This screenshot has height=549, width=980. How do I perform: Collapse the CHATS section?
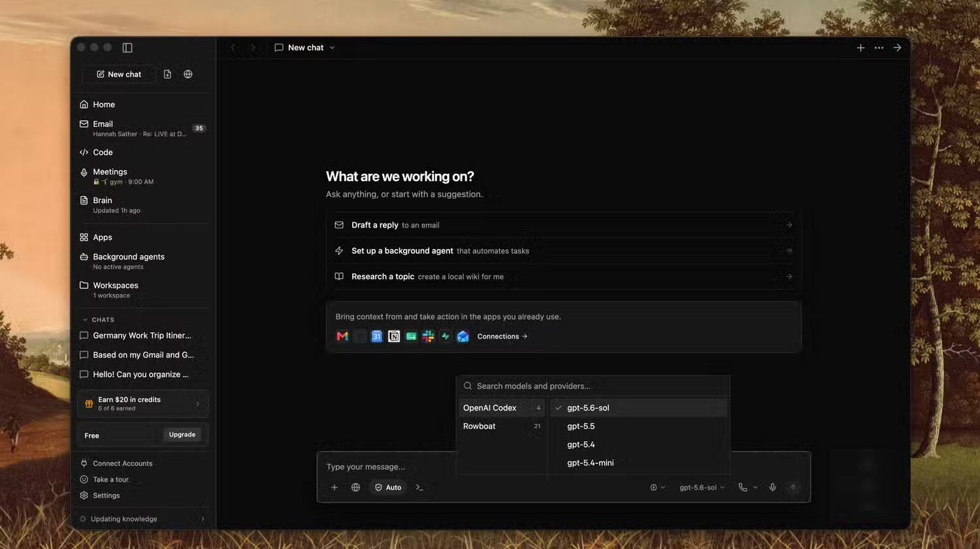[98, 320]
